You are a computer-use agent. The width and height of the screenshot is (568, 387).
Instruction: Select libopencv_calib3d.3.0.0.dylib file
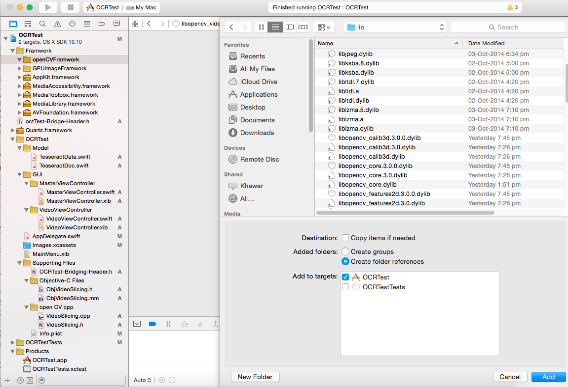point(379,138)
